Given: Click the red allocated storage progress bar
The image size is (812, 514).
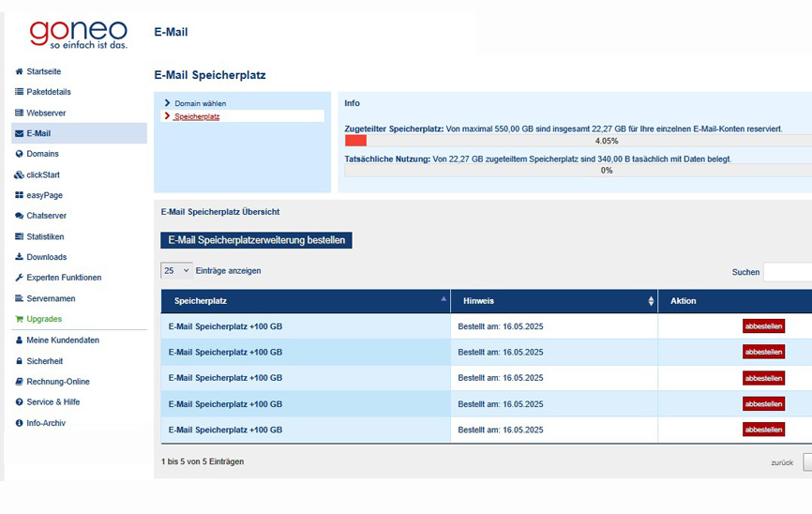Looking at the screenshot, I should 355,141.
